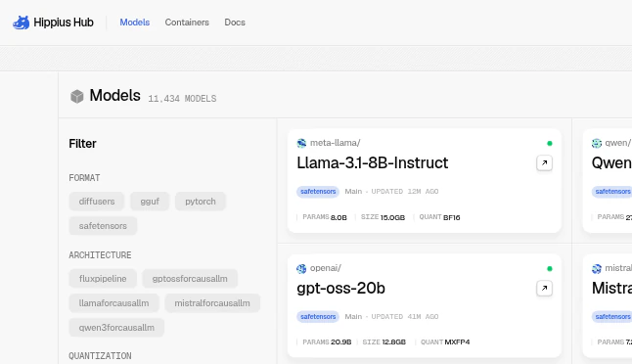
Task: Click the 'BF16' quant value
Action: [x=452, y=217]
